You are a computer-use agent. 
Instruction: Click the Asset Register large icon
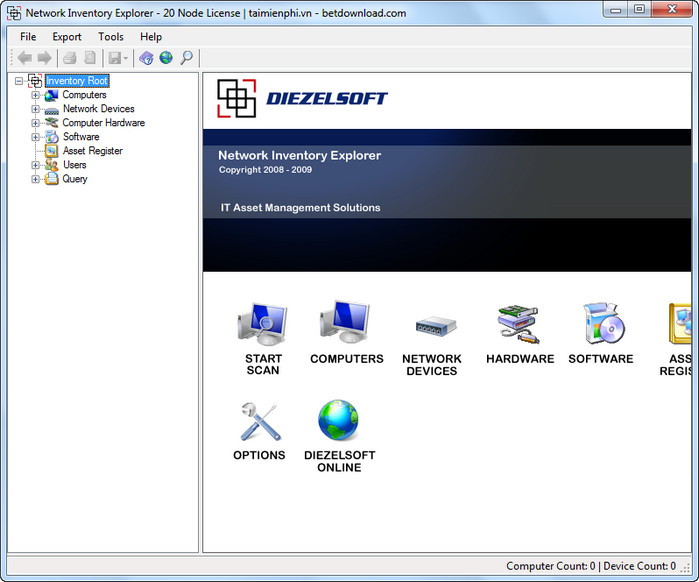click(x=680, y=323)
